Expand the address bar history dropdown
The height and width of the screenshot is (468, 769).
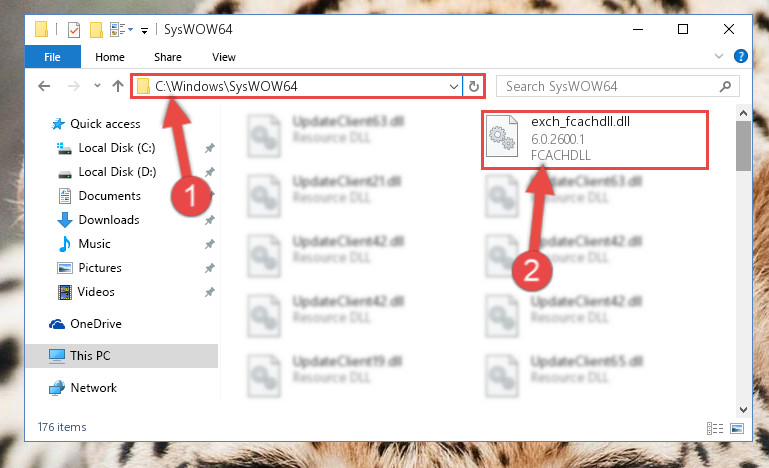tap(454, 87)
